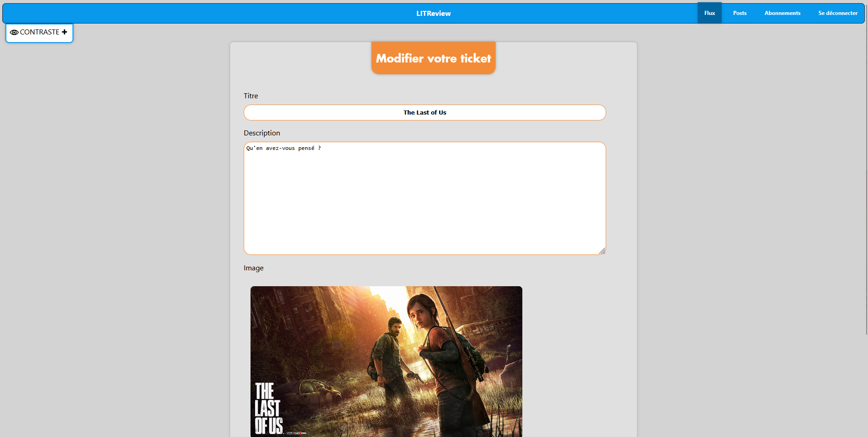
Task: Click the plus icon next to CONTRASTE
Action: (64, 32)
